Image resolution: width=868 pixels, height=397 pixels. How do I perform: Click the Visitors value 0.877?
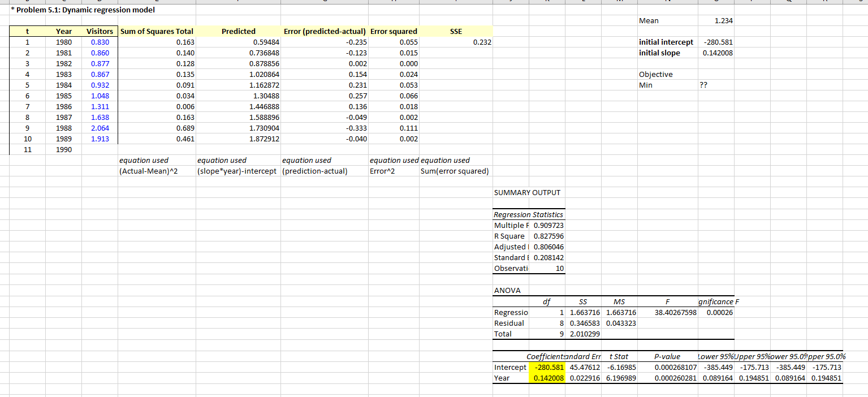pos(100,64)
